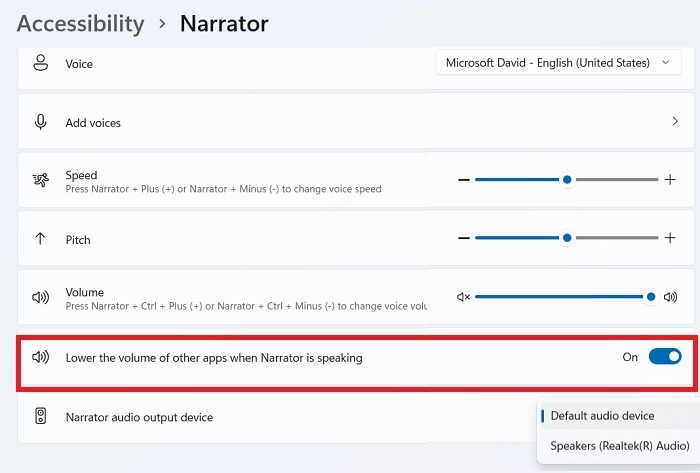Click the Volume slider handle

(x=651, y=297)
